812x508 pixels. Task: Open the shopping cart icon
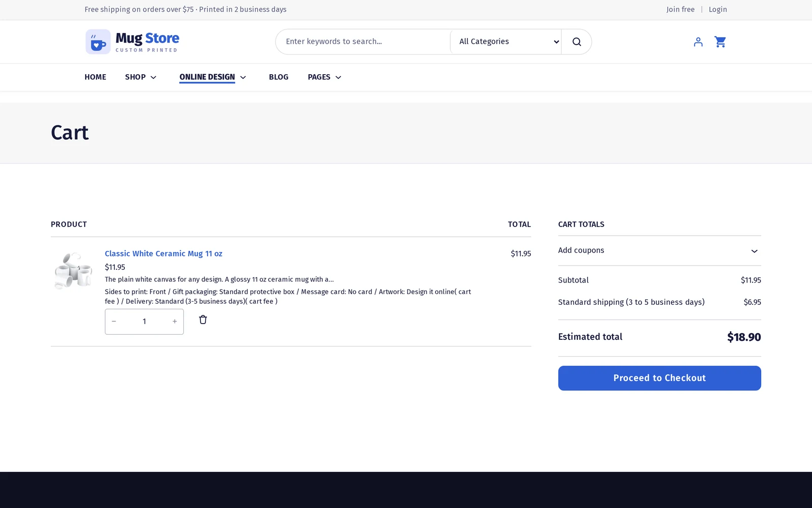tap(720, 42)
